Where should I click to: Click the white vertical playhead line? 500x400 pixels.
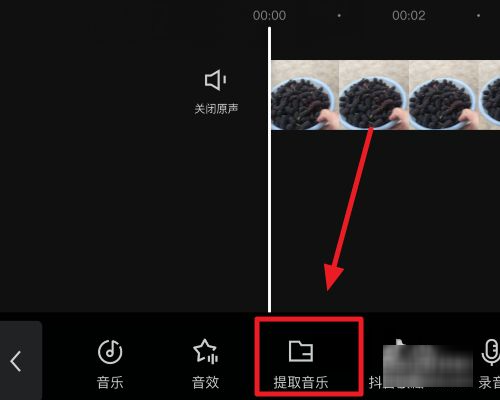click(x=269, y=170)
